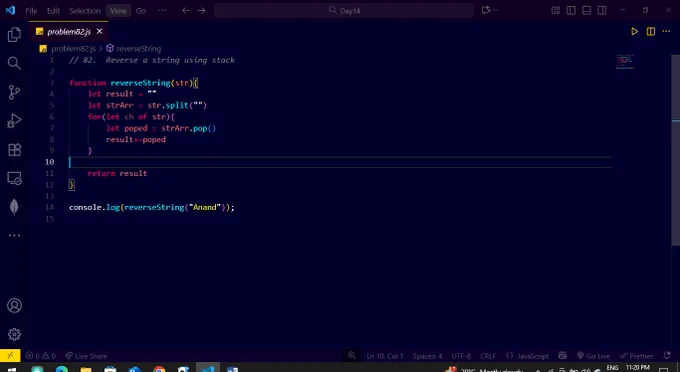The image size is (680, 372).
Task: Click the VS Code logo icon
Action: [10, 10]
